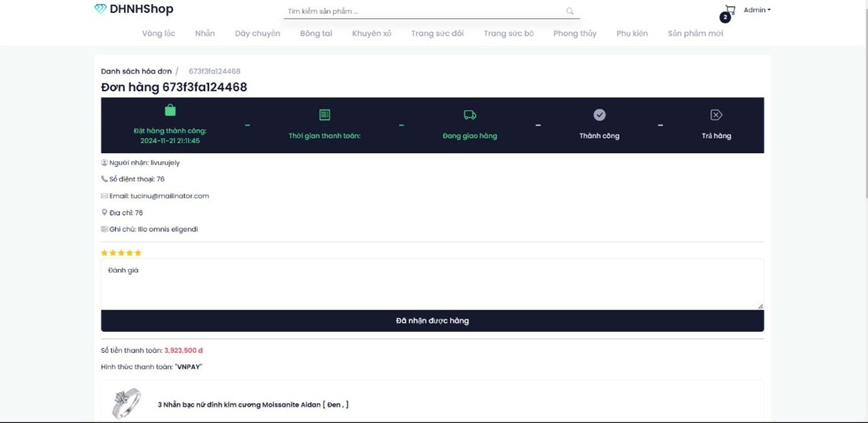Go back to Danh sách hóa đơn
This screenshot has width=868, height=423.
[x=136, y=71]
